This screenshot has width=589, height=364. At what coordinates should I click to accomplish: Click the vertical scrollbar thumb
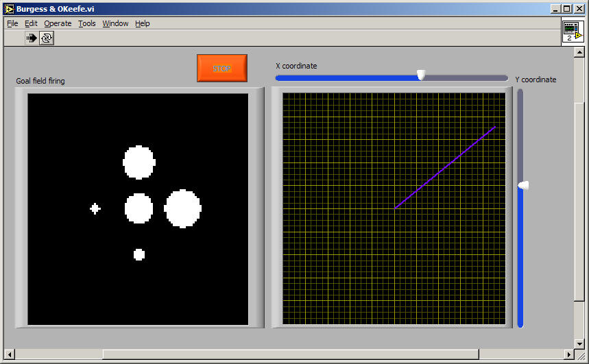(x=579, y=202)
